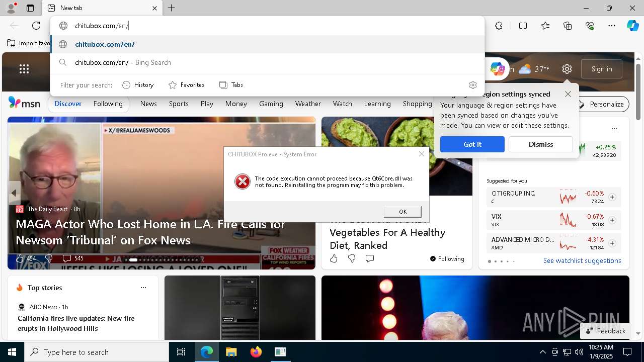Open Task View on taskbar
This screenshot has height=362, width=644.
click(x=181, y=352)
